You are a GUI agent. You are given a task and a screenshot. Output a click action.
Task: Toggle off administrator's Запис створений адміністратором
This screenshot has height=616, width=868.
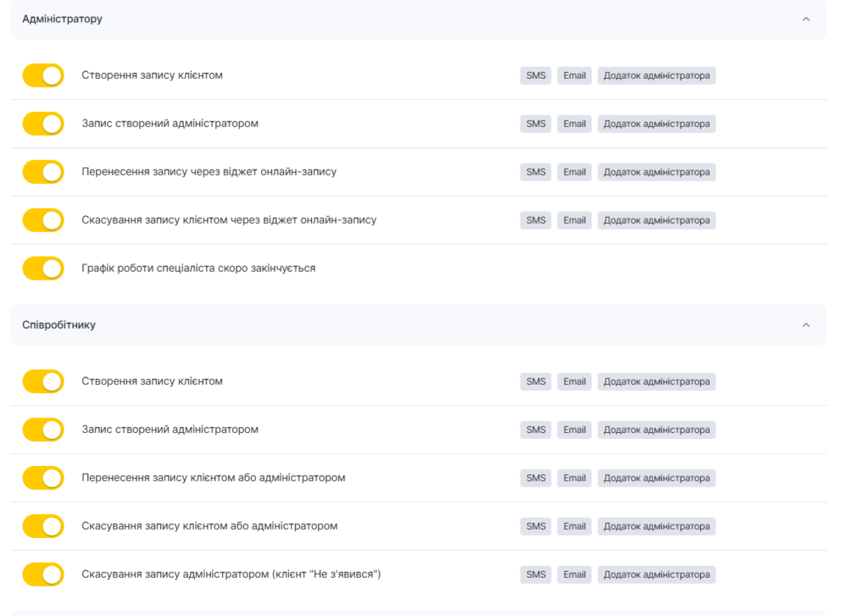point(43,124)
